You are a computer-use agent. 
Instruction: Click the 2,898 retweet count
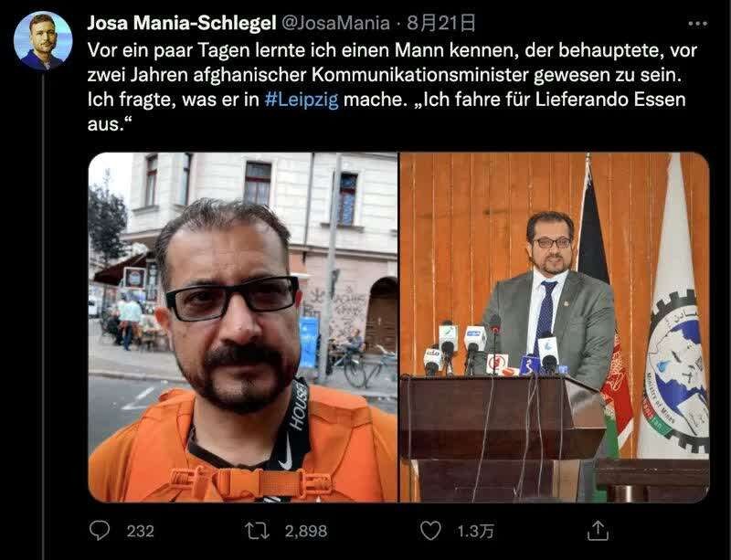[x=306, y=531]
